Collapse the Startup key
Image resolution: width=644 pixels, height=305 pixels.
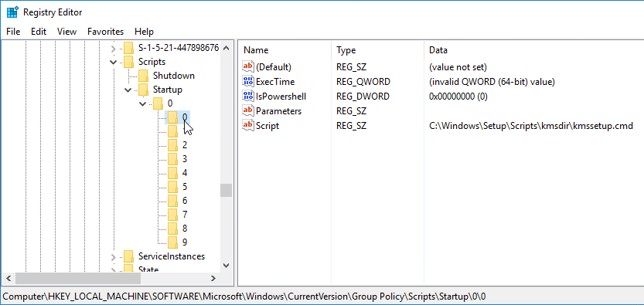[x=128, y=90]
